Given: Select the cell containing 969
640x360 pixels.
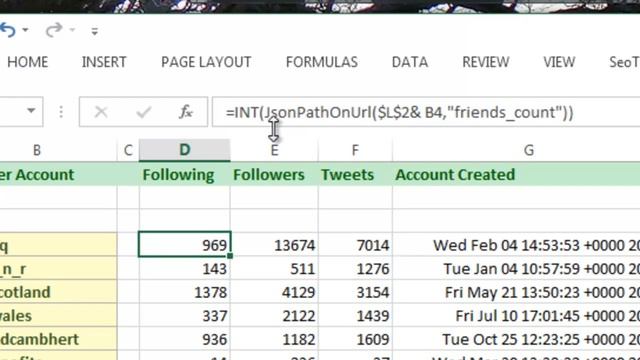Looking at the screenshot, I should coord(184,245).
